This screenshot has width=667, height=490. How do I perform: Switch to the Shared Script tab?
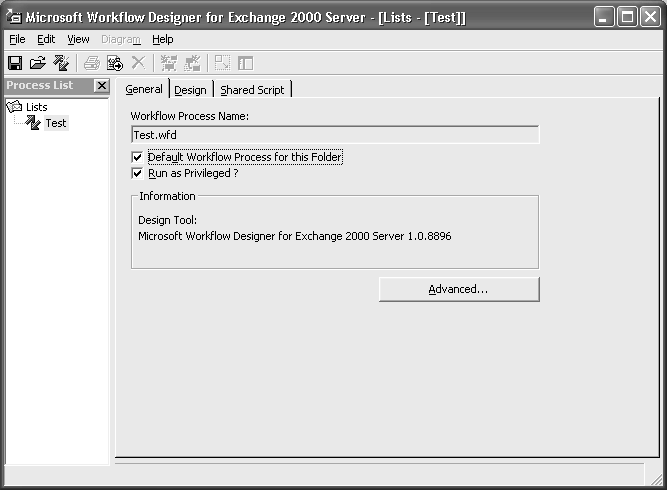[252, 90]
